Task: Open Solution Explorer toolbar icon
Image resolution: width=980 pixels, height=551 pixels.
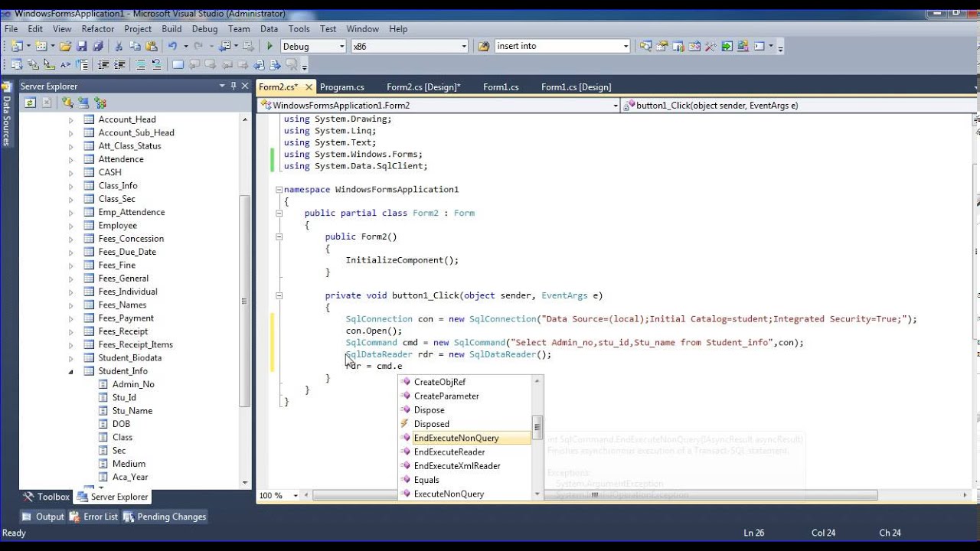Action: (645, 46)
